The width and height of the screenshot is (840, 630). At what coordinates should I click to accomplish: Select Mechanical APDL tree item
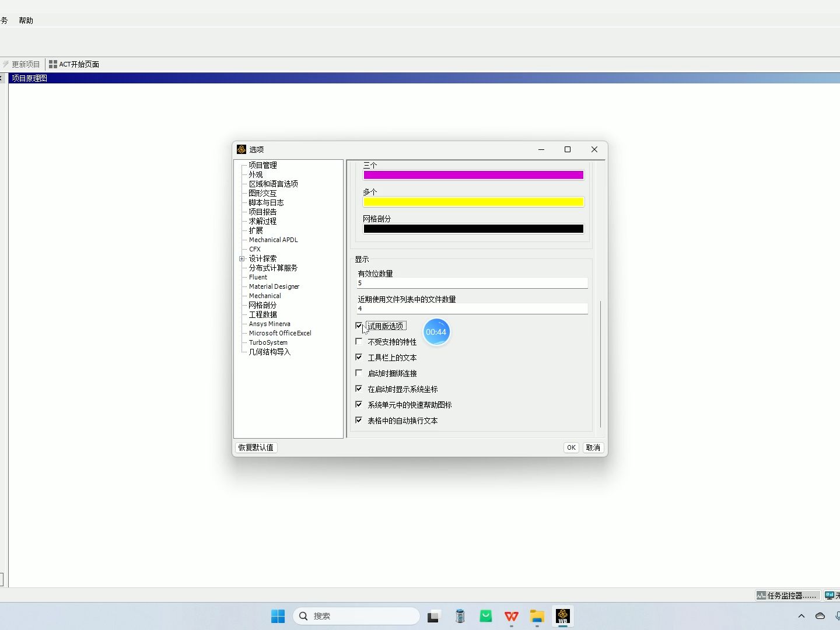click(x=274, y=240)
